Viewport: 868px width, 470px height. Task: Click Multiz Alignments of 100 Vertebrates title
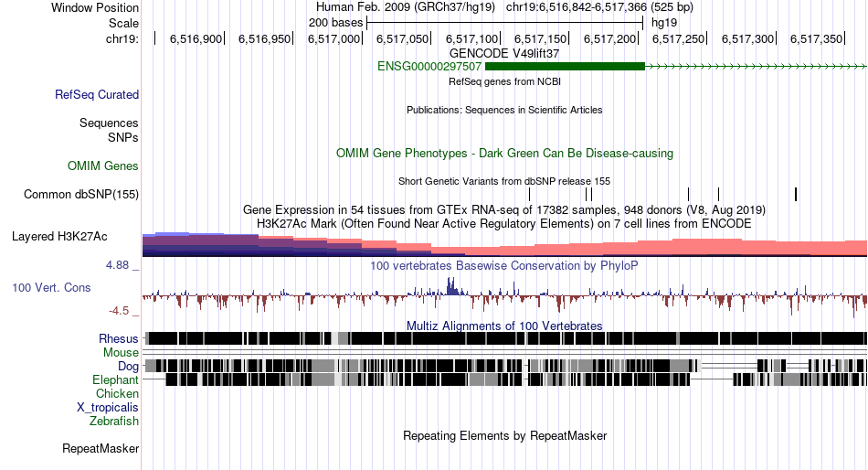tap(504, 326)
